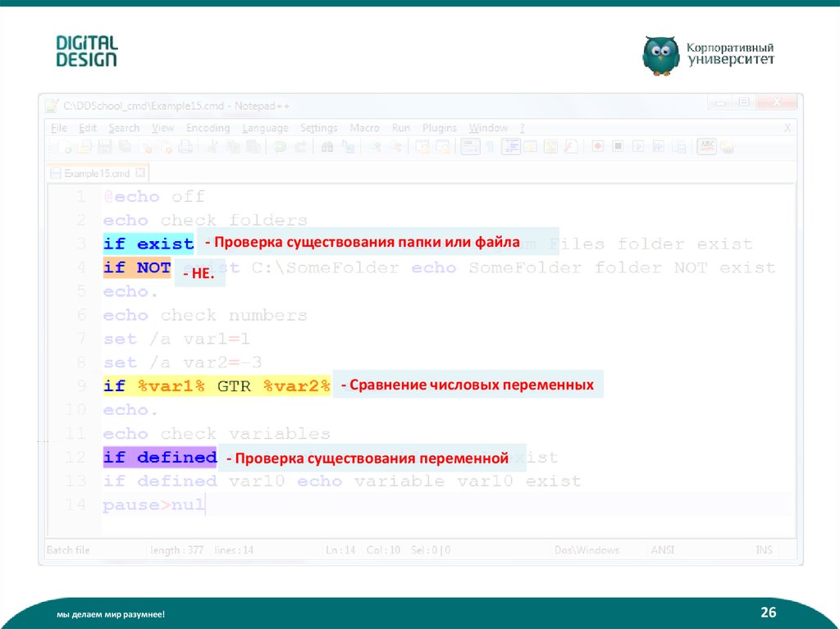The height and width of the screenshot is (629, 840).
Task: Click the 'INS' insert mode indicator
Action: click(x=764, y=550)
